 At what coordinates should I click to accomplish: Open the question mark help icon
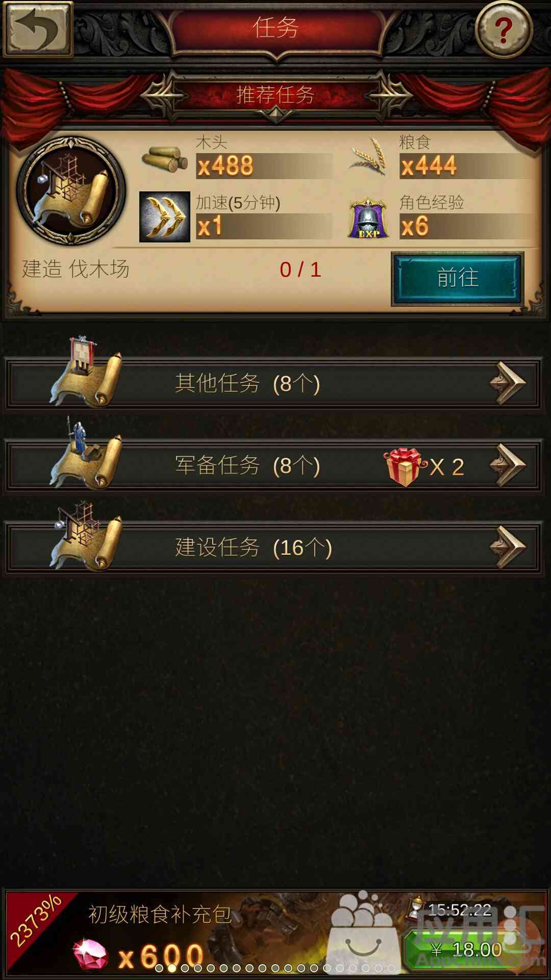coord(504,30)
